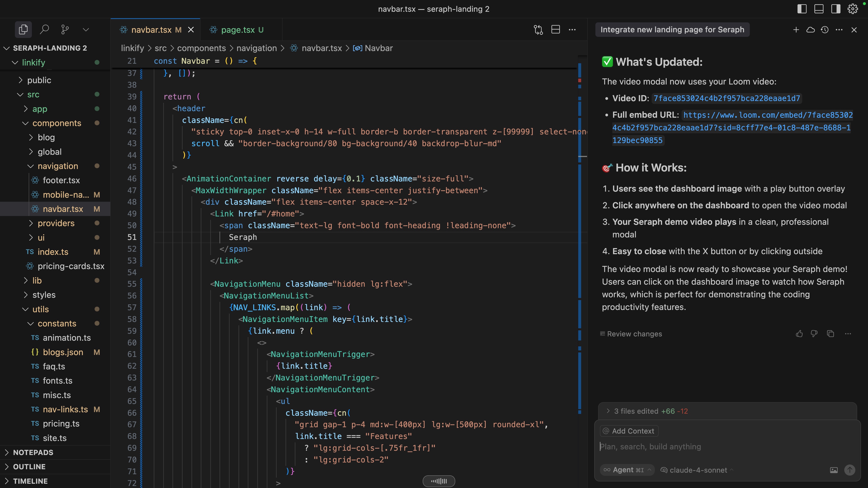Show chat history clock icon
The width and height of the screenshot is (868, 488).
825,30
